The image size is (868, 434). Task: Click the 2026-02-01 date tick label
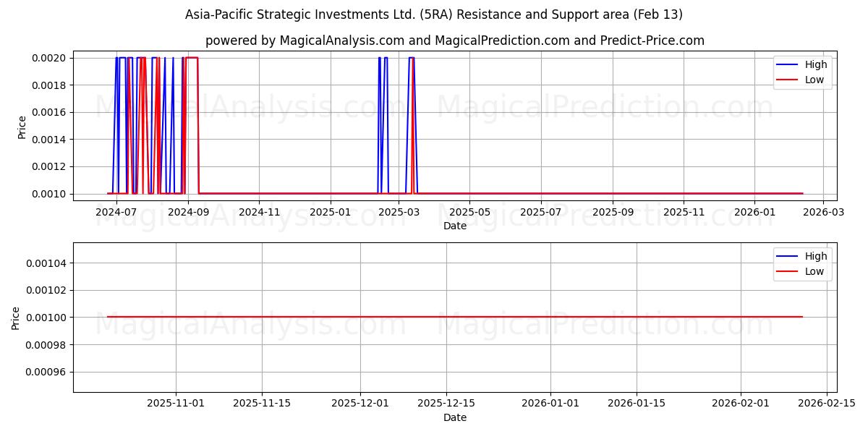pos(741,404)
